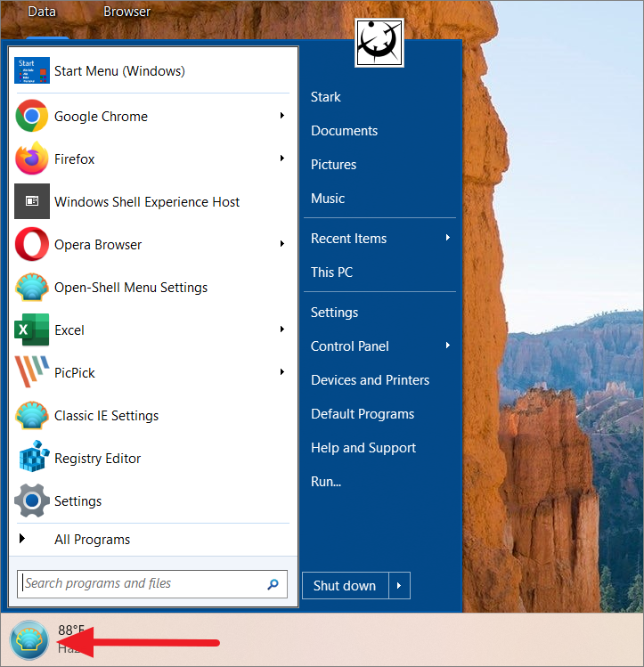Expand Google Chrome jump list arrow
644x667 pixels.
pos(282,116)
